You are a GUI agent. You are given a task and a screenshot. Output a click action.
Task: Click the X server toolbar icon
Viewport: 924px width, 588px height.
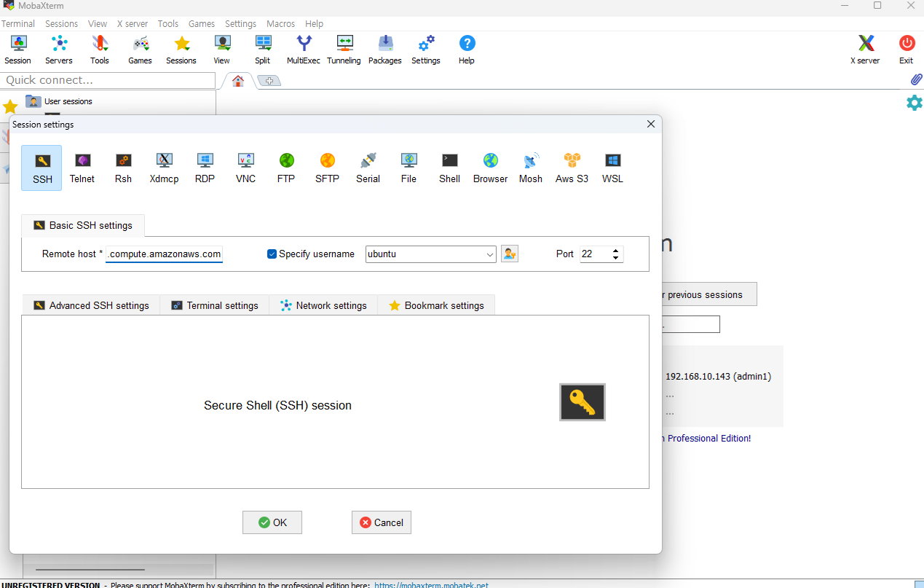[865, 50]
